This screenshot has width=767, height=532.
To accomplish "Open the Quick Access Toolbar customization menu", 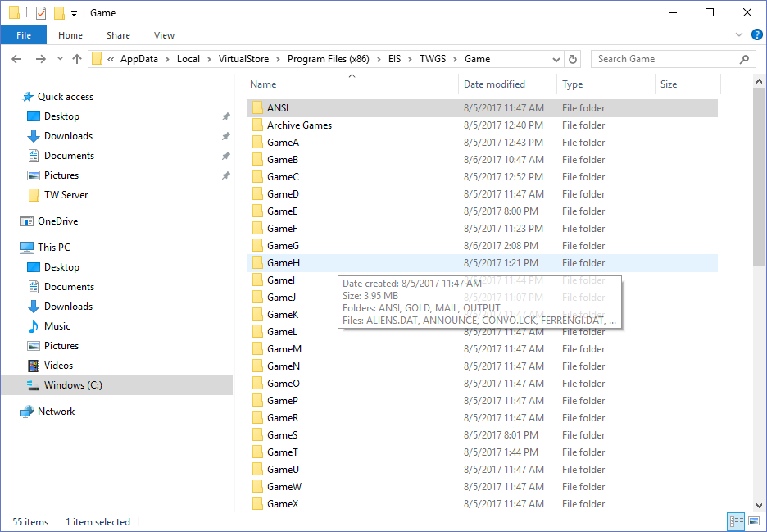I will click(72, 12).
